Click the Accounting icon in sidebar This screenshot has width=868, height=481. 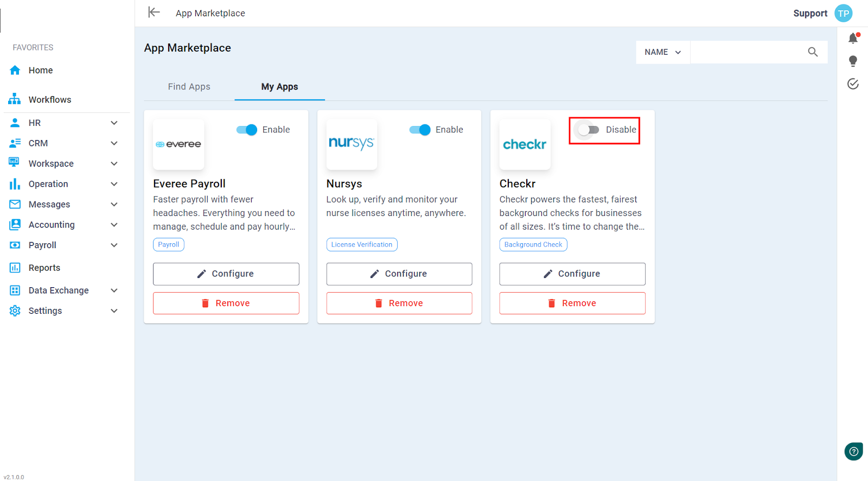(15, 225)
